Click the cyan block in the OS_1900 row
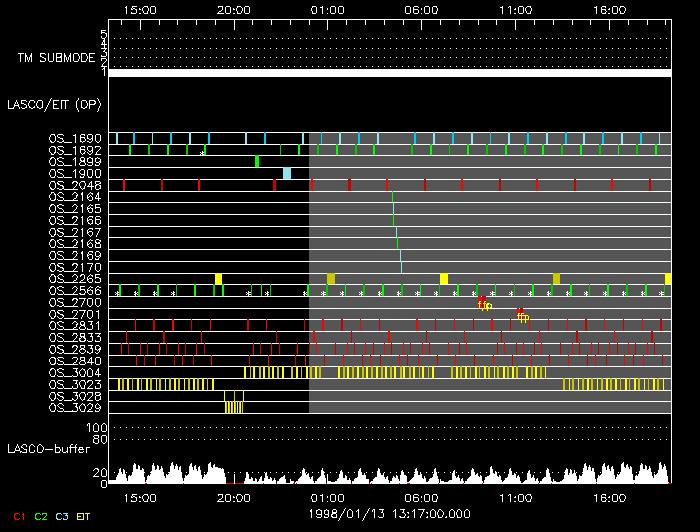This screenshot has height=532, width=700. [287, 173]
